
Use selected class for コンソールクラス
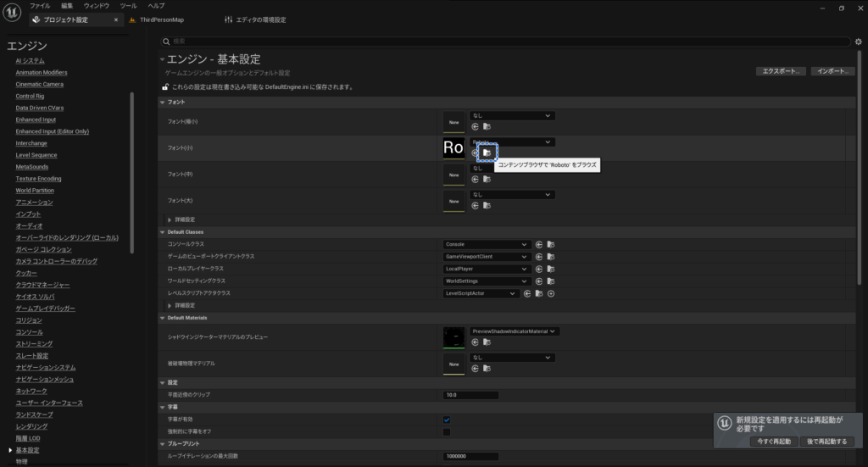tap(539, 245)
